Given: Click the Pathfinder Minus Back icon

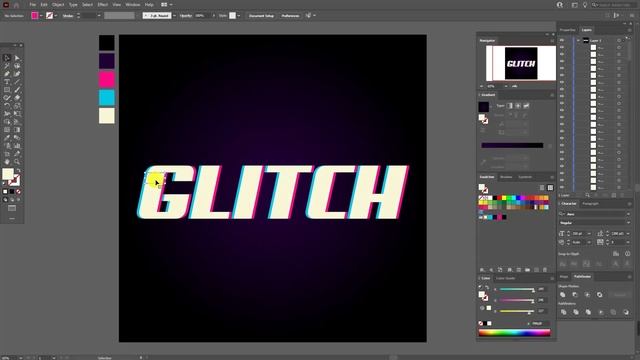Looking at the screenshot, I should pyautogui.click(x=626, y=312).
